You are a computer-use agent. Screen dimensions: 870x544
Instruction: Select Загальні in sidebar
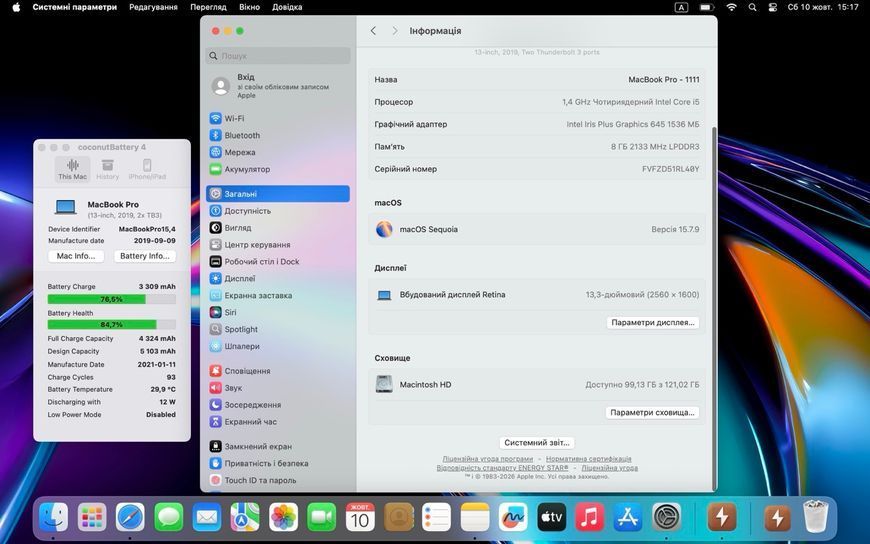click(x=278, y=194)
